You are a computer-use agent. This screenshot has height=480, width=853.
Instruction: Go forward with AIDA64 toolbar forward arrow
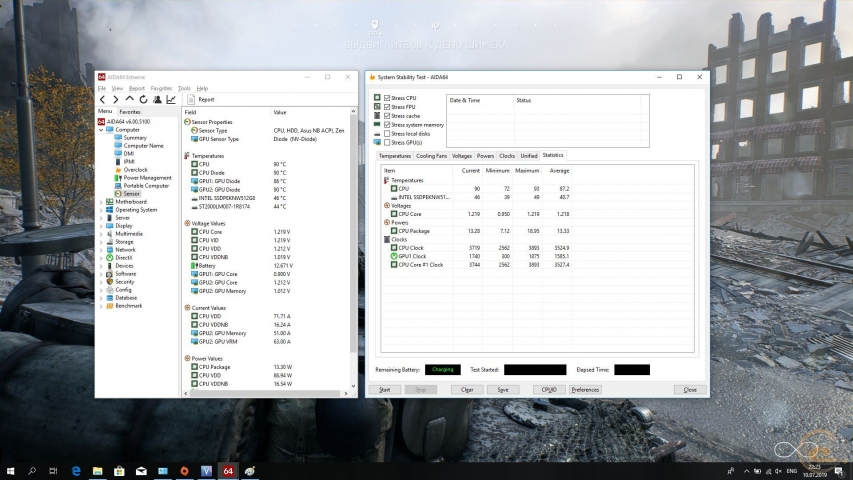pyautogui.click(x=115, y=100)
